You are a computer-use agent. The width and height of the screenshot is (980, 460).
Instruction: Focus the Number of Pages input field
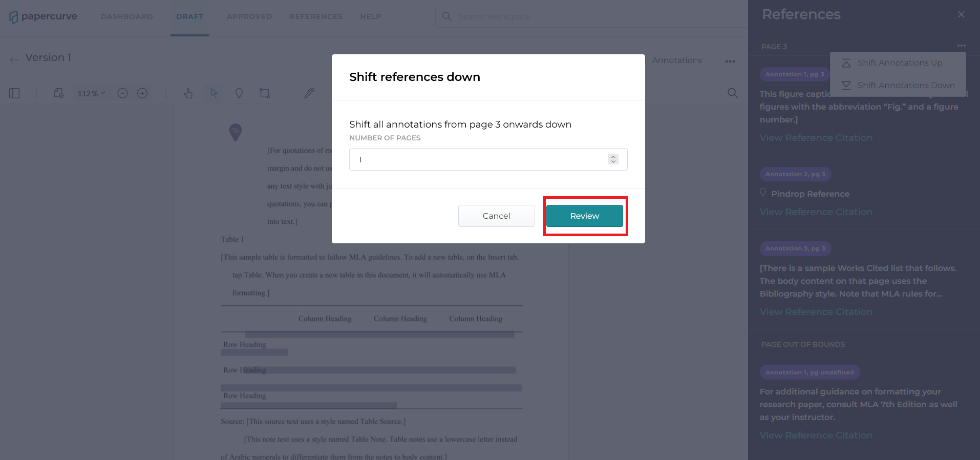coord(488,159)
